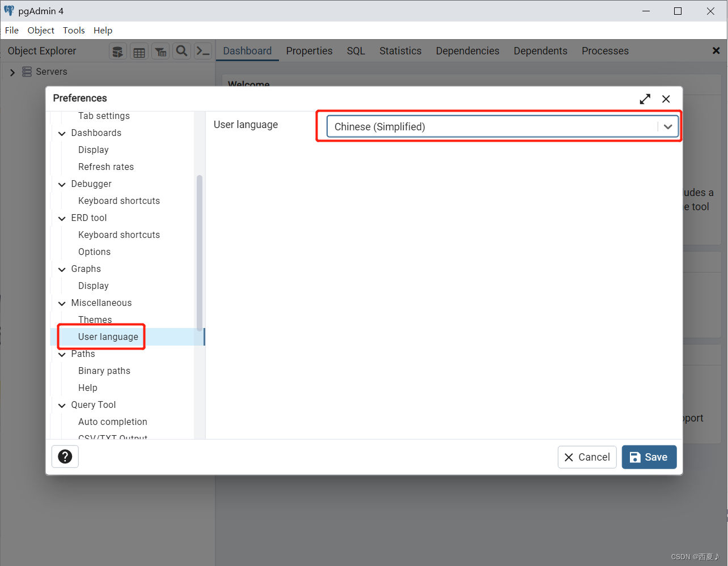Click the Chinese (Simplified) language field

[x=502, y=127]
